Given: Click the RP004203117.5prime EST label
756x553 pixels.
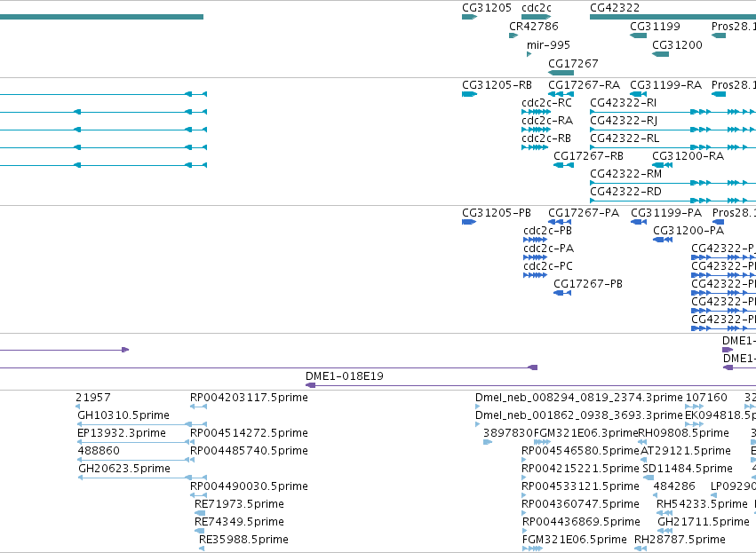Looking at the screenshot, I should [x=249, y=398].
